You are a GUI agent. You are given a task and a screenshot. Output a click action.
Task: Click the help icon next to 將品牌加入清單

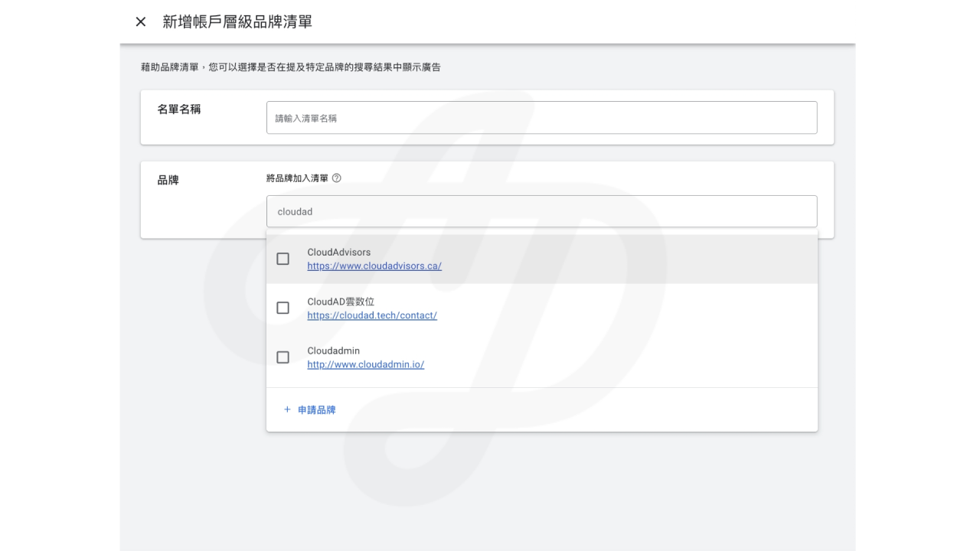[x=337, y=178]
